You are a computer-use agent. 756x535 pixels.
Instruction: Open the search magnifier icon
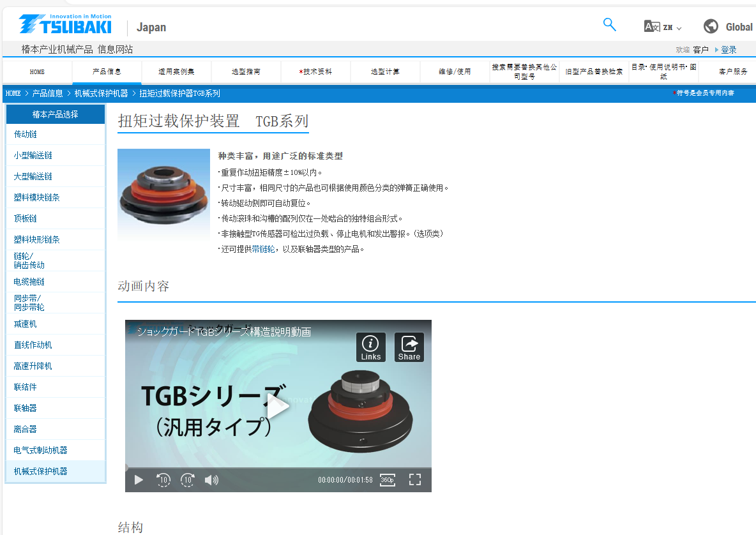point(609,24)
